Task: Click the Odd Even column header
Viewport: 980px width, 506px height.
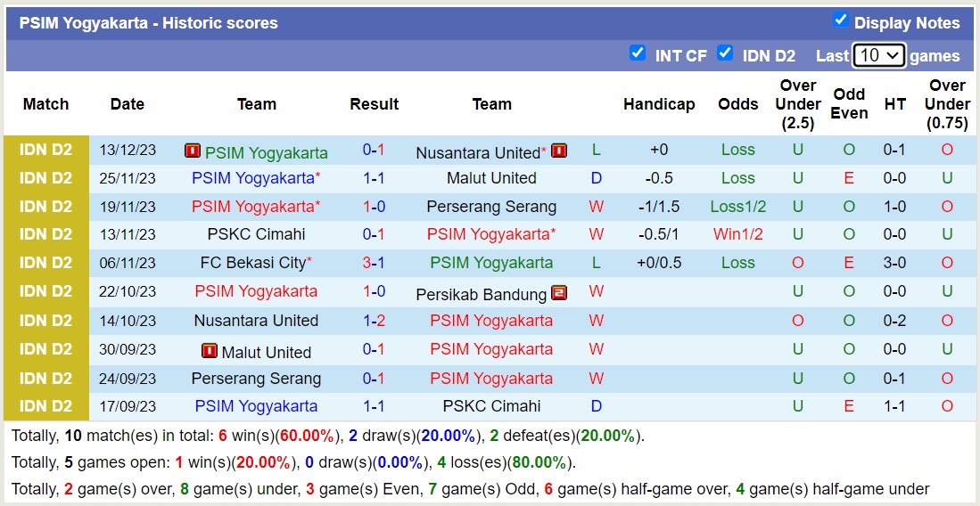Action: pyautogui.click(x=849, y=104)
